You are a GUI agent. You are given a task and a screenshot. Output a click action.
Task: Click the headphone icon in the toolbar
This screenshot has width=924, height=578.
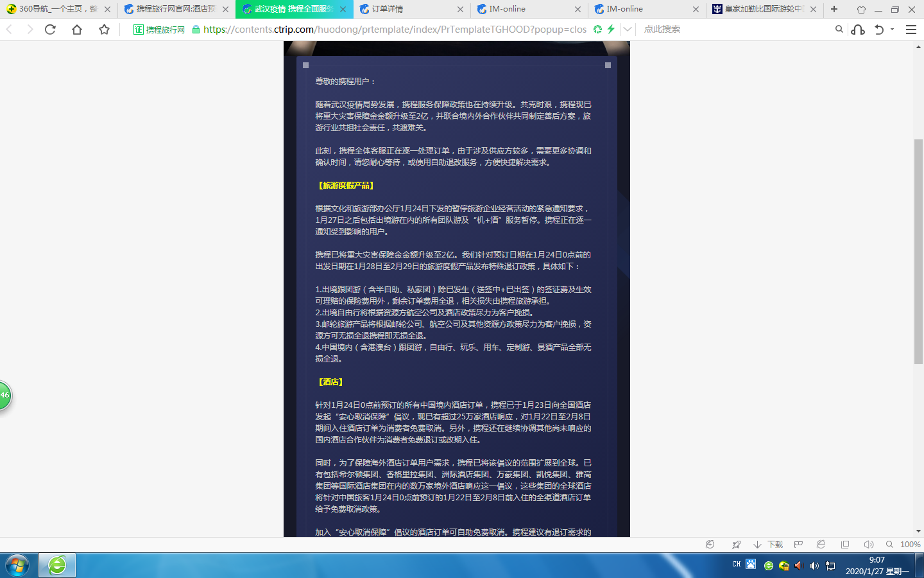858,30
